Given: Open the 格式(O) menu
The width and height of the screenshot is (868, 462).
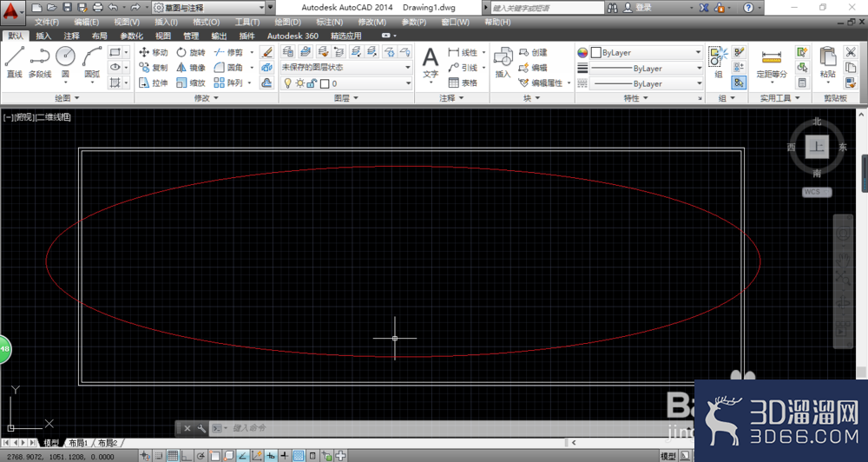Looking at the screenshot, I should coord(206,23).
